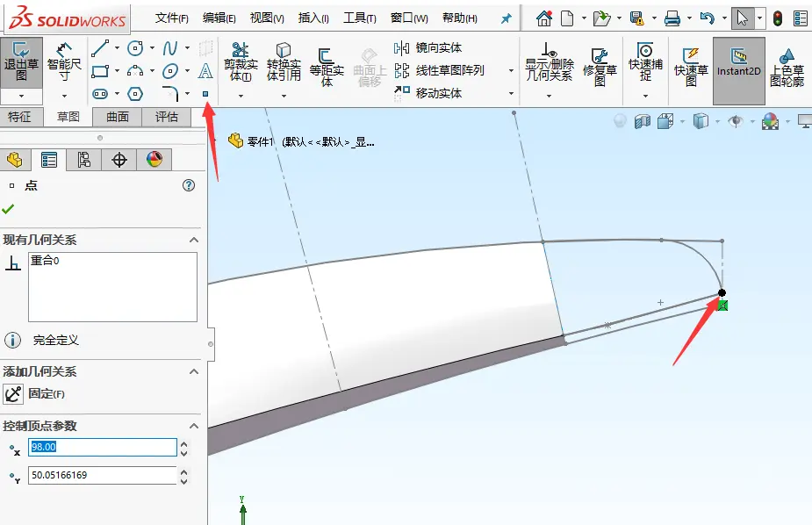Open the Trim Entities (剪裁实体) tool
This screenshot has height=525, width=812.
[x=241, y=62]
